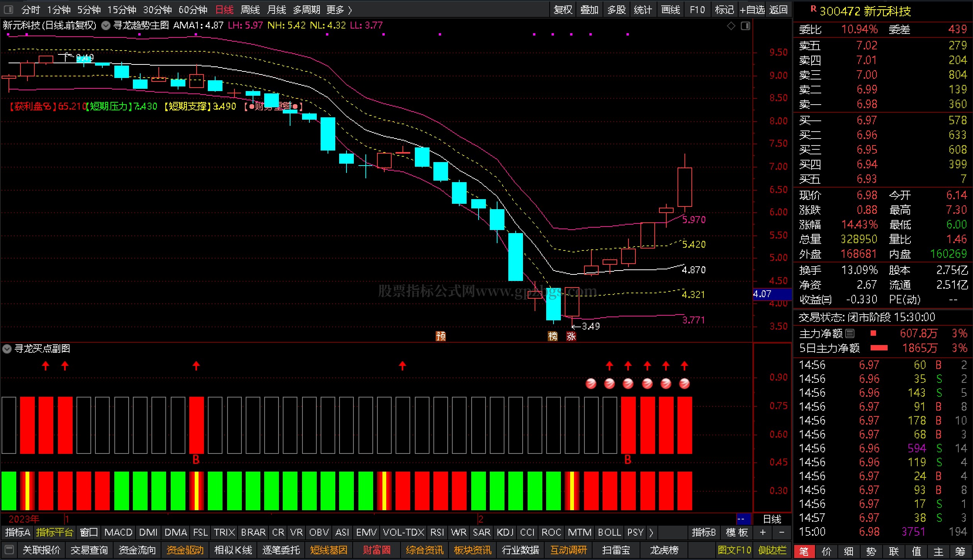Click the 榜 marker under the candles
Screen dimensions: 973x560
(553, 336)
